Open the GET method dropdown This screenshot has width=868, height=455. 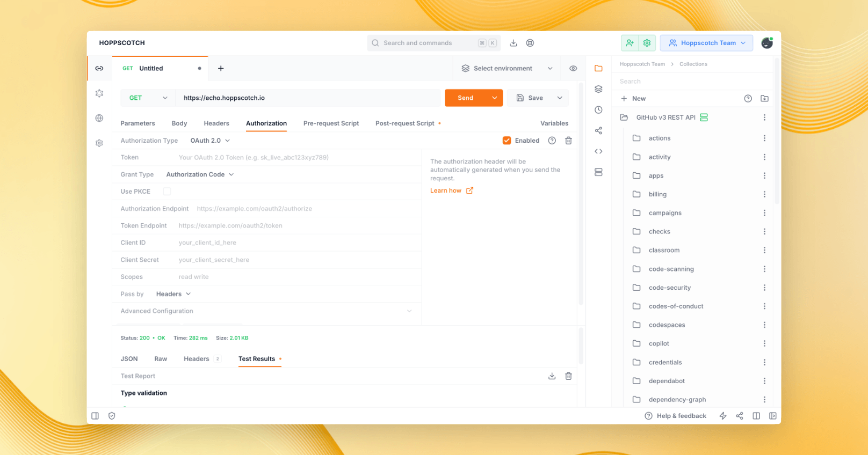tap(148, 98)
